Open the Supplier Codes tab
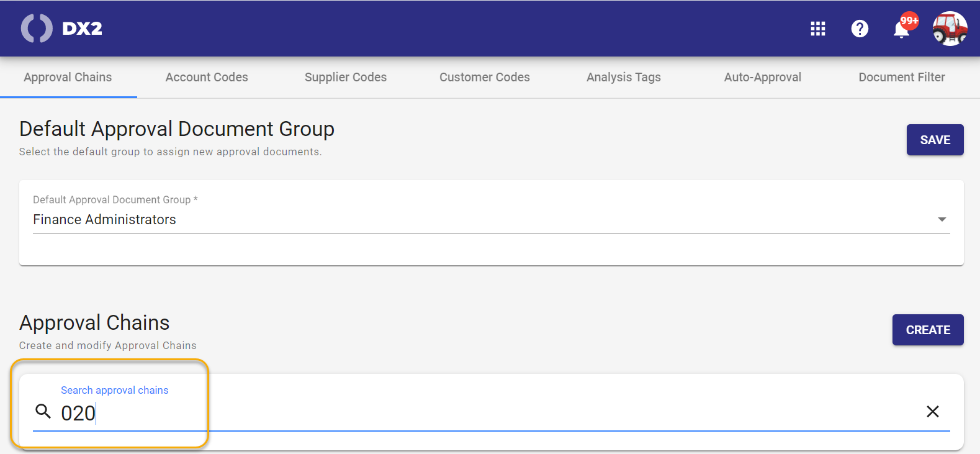Viewport: 980px width, 454px height. pos(346,78)
